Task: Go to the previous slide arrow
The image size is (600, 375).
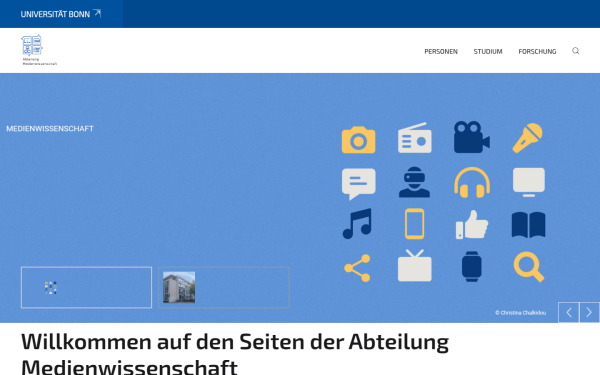Action: 569,312
